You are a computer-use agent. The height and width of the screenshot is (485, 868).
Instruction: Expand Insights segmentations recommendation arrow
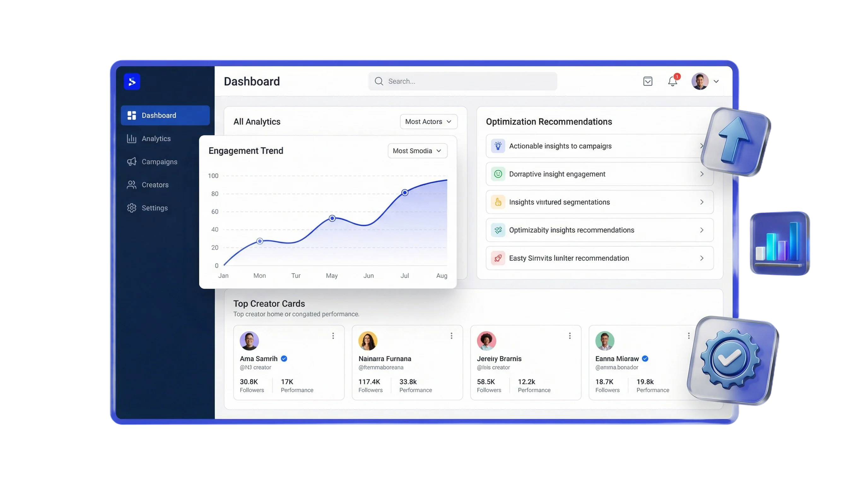click(701, 202)
